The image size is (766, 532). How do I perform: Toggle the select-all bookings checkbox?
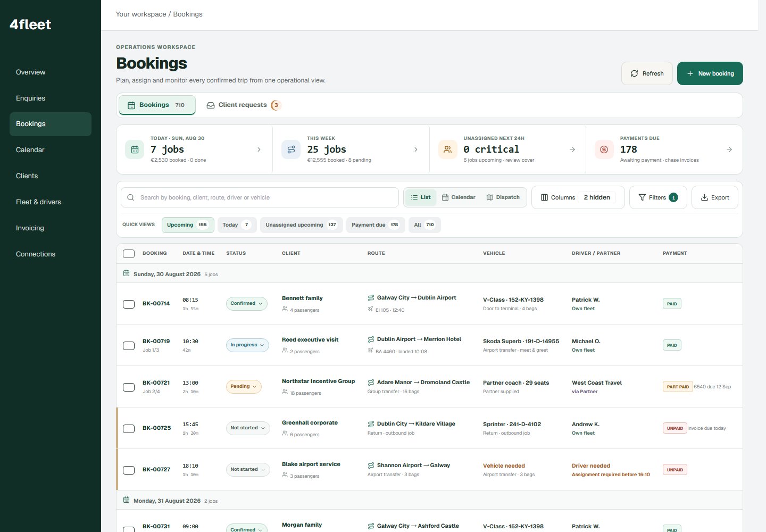(x=129, y=254)
